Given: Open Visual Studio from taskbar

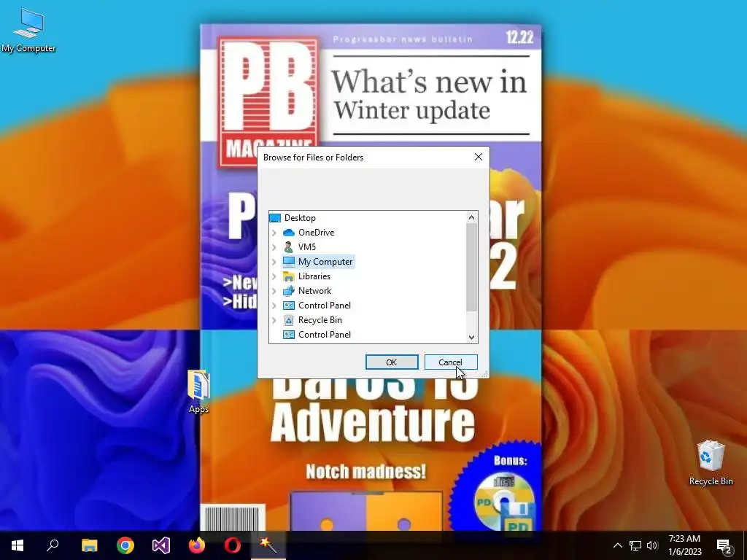Looking at the screenshot, I should (161, 545).
